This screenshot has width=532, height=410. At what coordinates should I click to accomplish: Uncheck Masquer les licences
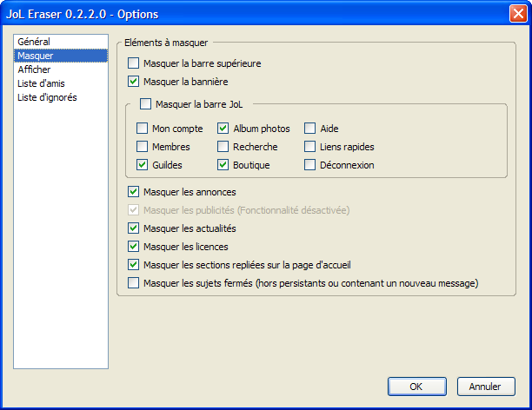point(133,247)
